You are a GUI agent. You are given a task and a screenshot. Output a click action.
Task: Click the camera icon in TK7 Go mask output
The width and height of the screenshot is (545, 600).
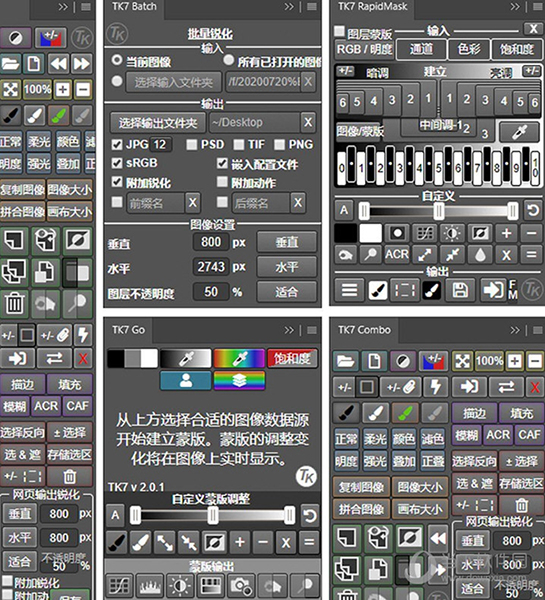(x=240, y=585)
